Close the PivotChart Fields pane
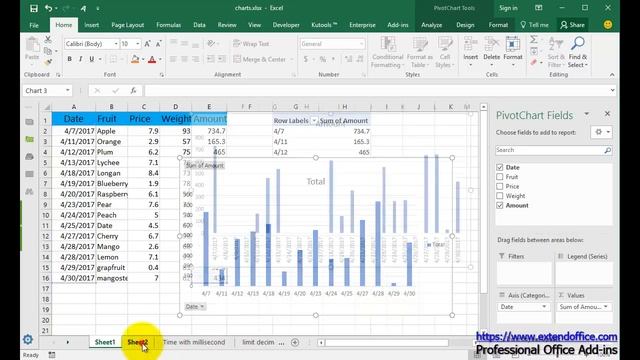This screenshot has width=640, height=360. click(607, 114)
